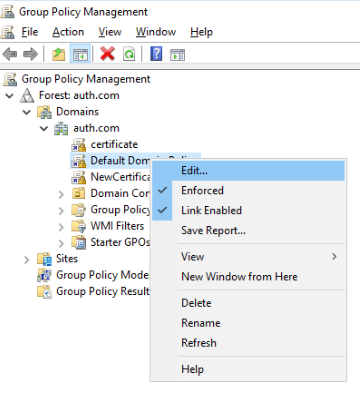This screenshot has width=360, height=397.
Task: Click the Back arrow toolbar icon
Action: [10, 54]
